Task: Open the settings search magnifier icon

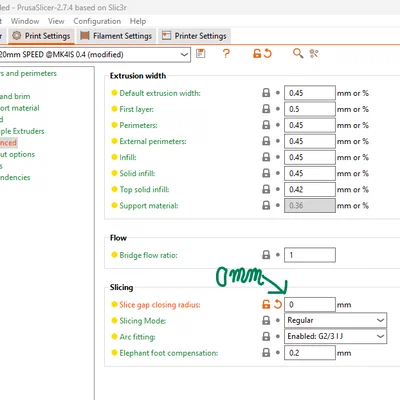Action: (x=298, y=53)
